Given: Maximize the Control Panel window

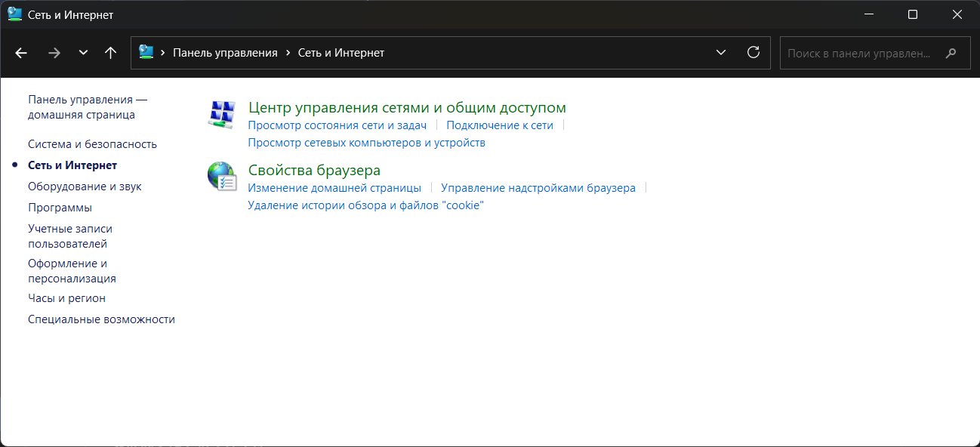Looking at the screenshot, I should [x=912, y=14].
